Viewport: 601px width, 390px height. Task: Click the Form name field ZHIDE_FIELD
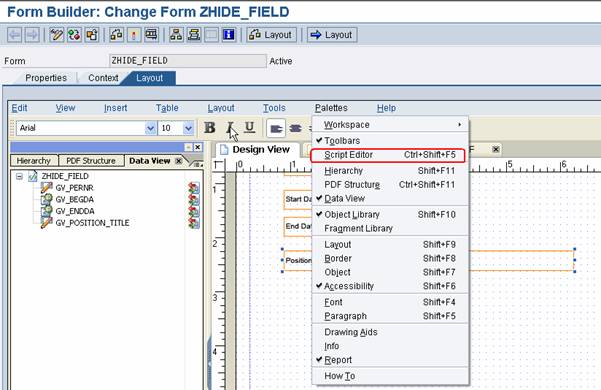pos(188,61)
